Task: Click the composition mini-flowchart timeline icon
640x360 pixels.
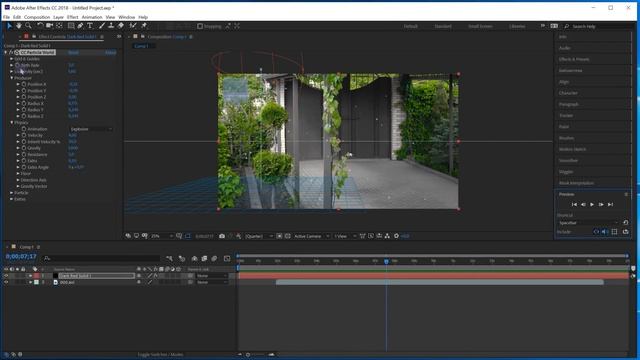Action: coord(169,258)
